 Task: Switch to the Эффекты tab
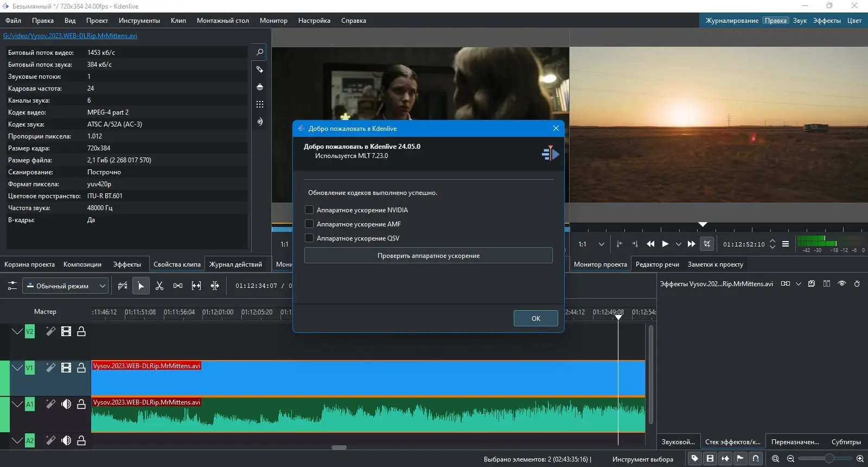pyautogui.click(x=127, y=264)
